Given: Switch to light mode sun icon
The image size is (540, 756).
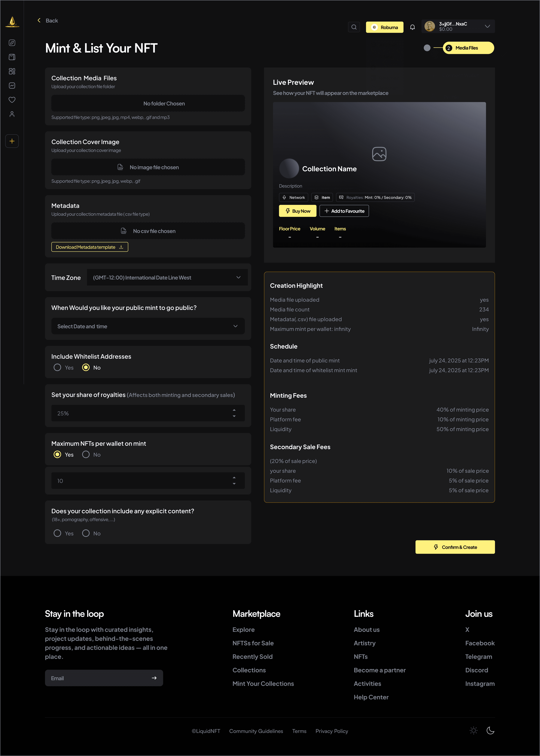Looking at the screenshot, I should click(473, 730).
